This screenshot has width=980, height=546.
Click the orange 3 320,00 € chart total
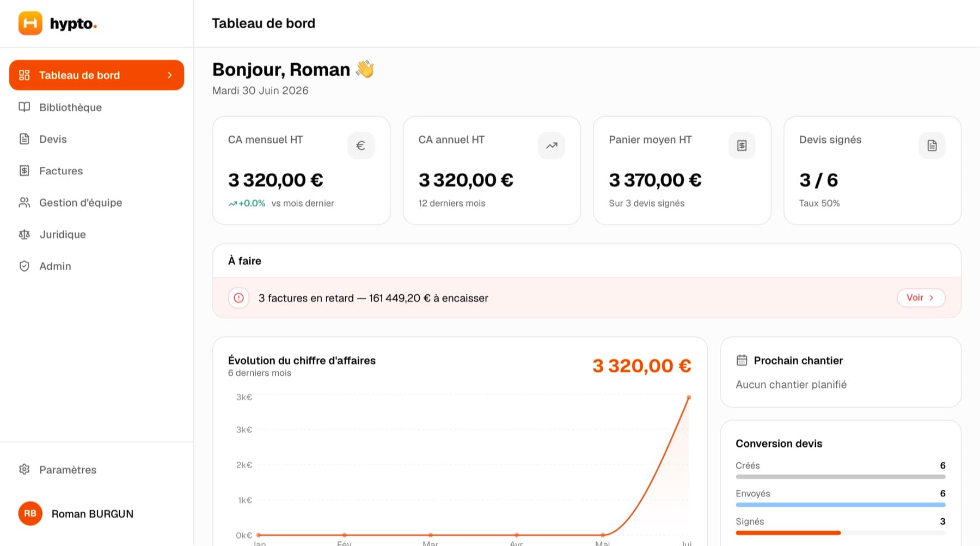coord(642,366)
